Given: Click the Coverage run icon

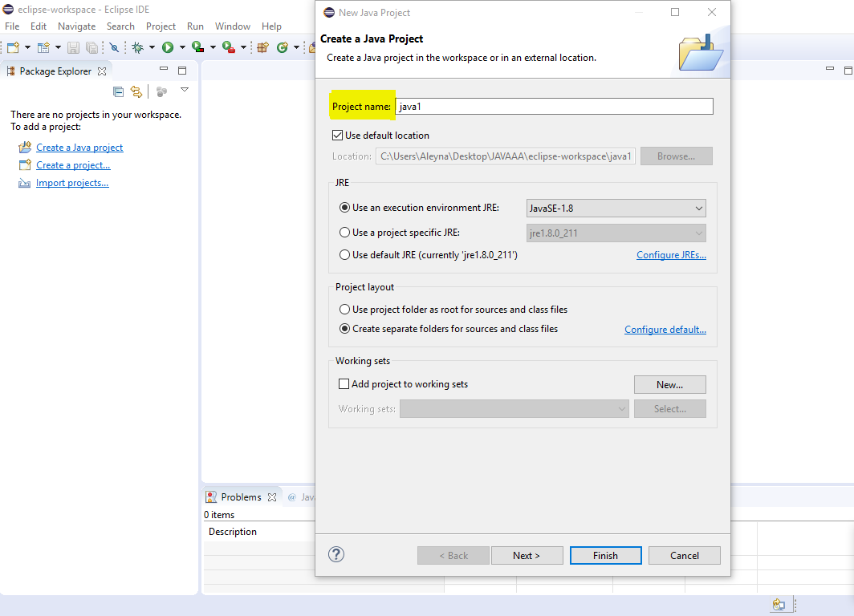Looking at the screenshot, I should (197, 48).
